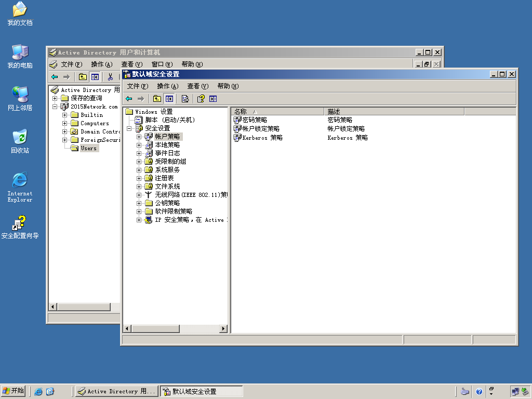Click the network computers icon in system tray

coord(515,392)
